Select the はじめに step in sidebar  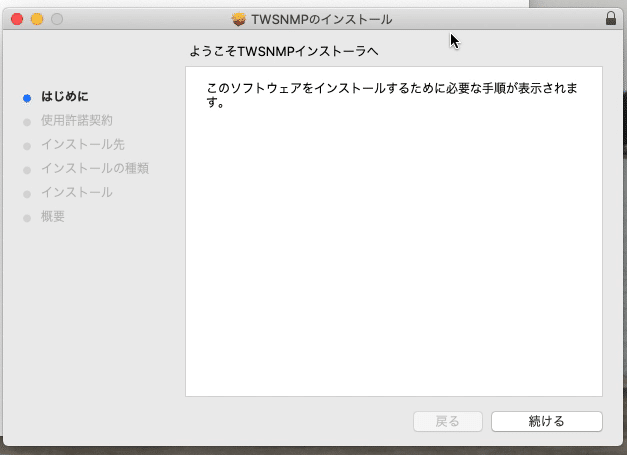(x=65, y=96)
